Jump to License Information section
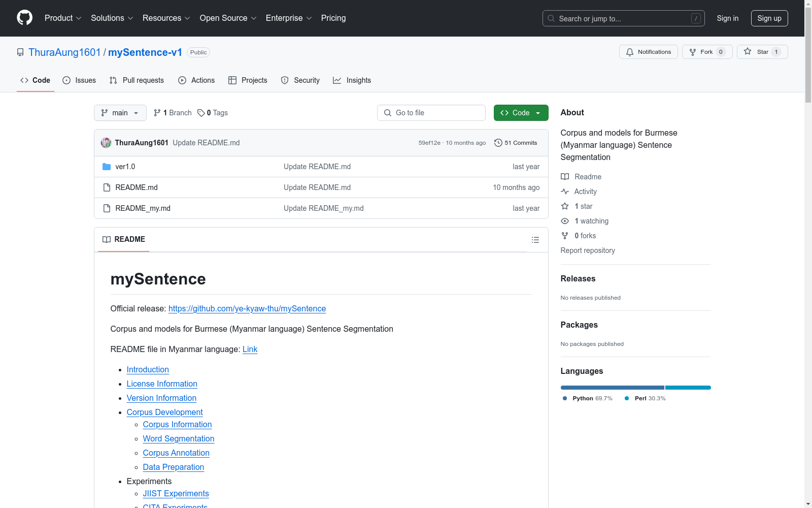 [x=162, y=384]
